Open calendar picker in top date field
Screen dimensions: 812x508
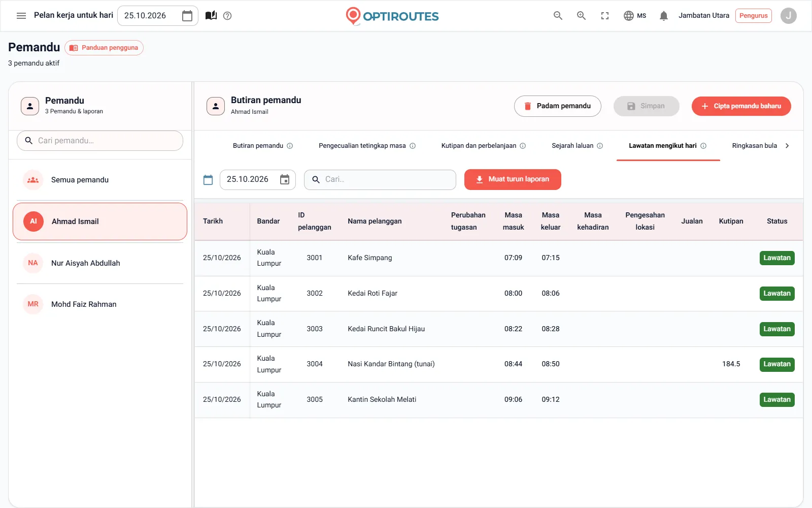(187, 16)
